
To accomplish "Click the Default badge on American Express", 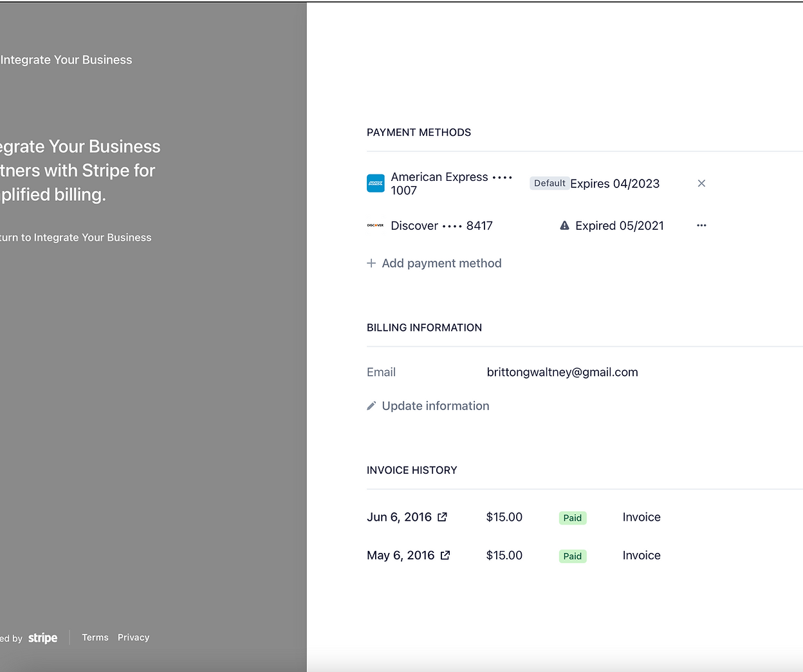I will 549,183.
